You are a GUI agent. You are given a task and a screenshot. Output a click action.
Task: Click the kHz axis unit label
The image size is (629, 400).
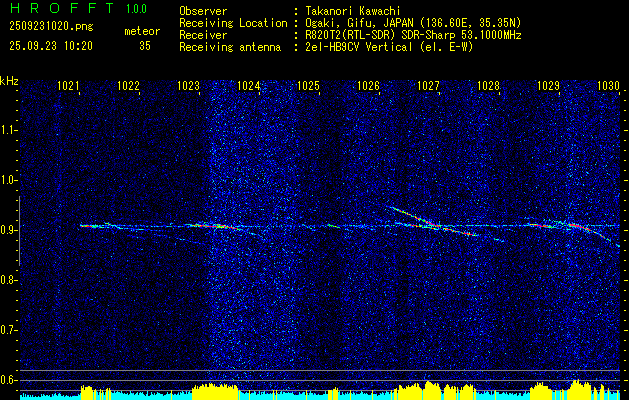point(9,81)
